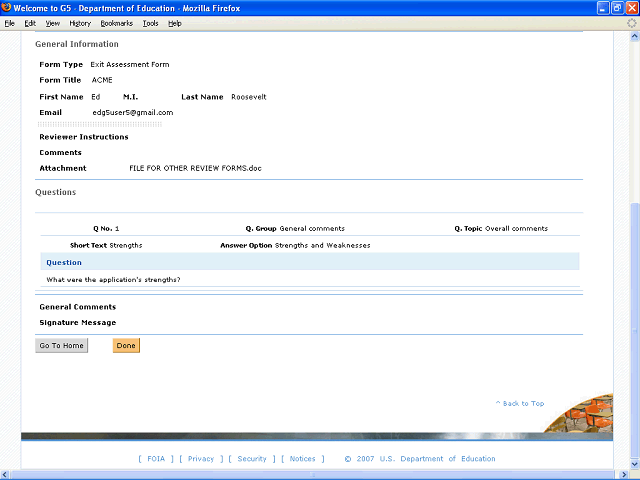640x480 pixels.
Task: Click the horizontal scrollbar thumb
Action: pyautogui.click(x=313, y=475)
